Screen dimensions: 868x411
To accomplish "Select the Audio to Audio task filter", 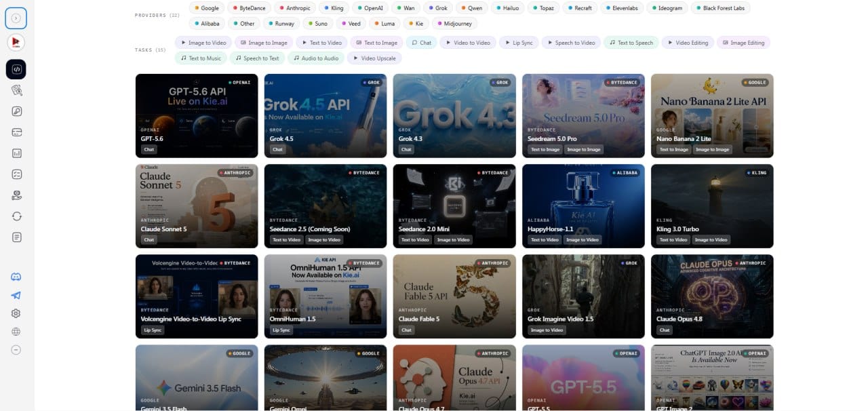I will pos(315,58).
